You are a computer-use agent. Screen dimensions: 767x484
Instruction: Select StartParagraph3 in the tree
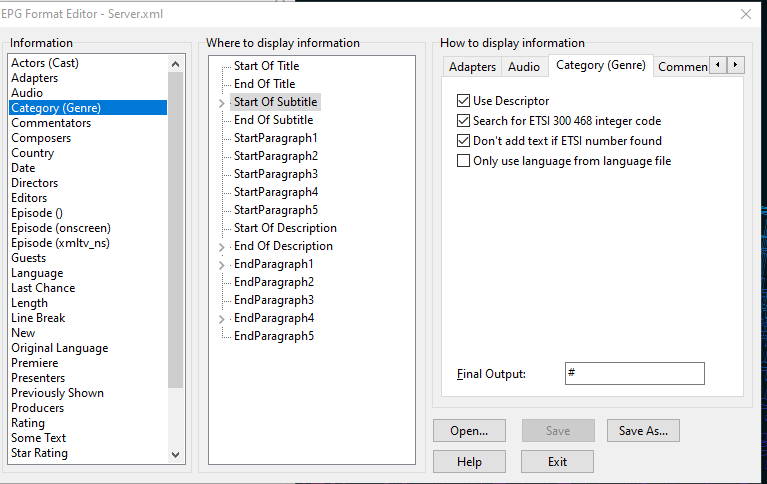point(276,174)
